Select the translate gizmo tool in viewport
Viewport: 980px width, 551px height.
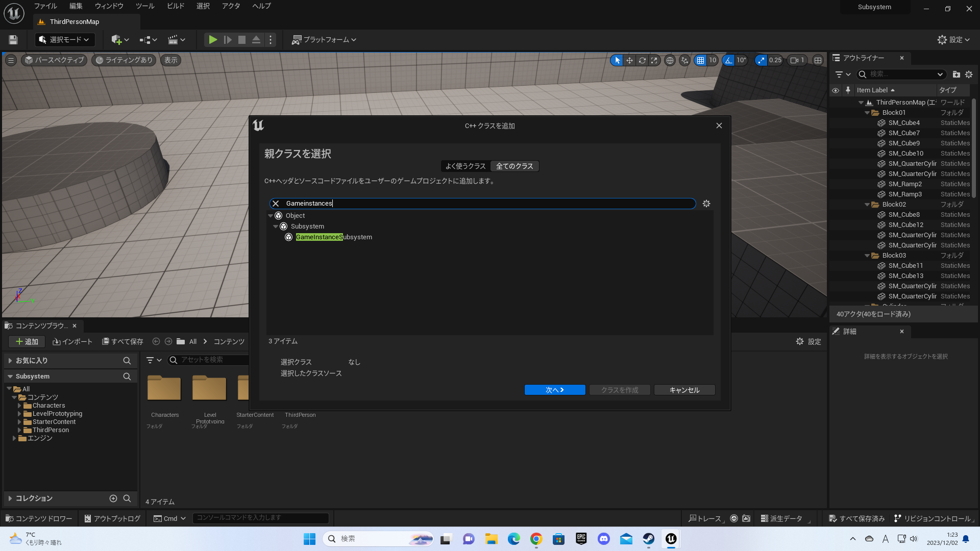(x=629, y=60)
